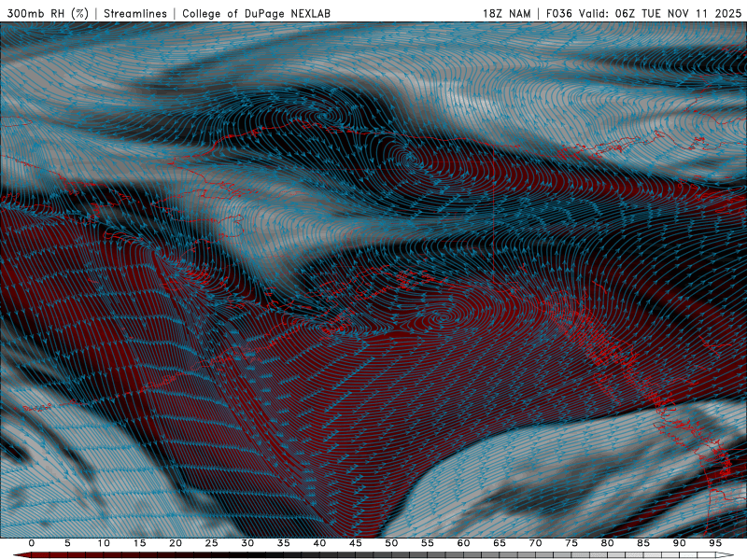Click the "F036" forecast hour text
This screenshot has height=560, width=747.
tap(558, 13)
